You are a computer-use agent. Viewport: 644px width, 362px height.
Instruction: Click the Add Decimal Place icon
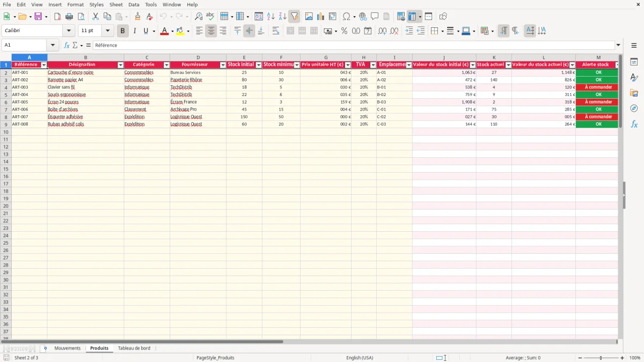tap(382, 31)
